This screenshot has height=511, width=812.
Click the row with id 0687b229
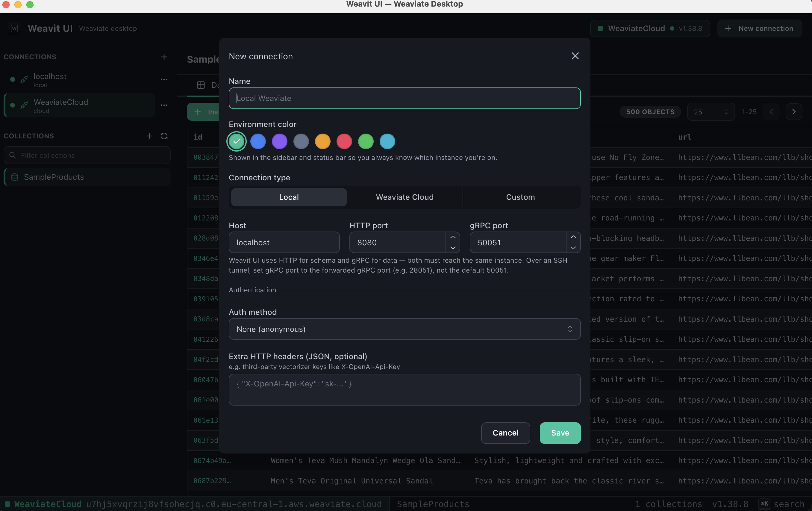coord(499,481)
